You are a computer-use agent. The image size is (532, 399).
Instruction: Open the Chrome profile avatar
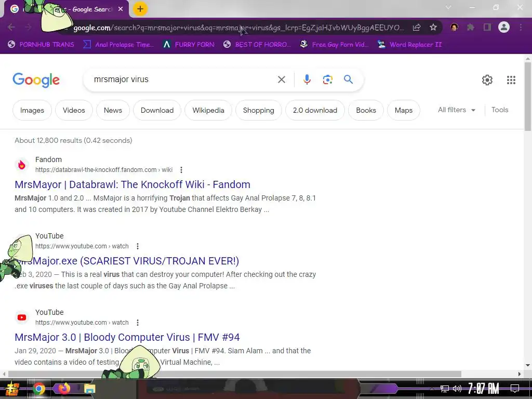pyautogui.click(x=504, y=27)
